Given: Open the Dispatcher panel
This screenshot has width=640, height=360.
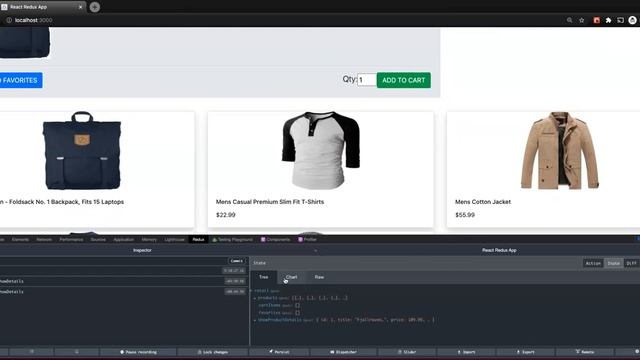Looking at the screenshot, I should 343,352.
